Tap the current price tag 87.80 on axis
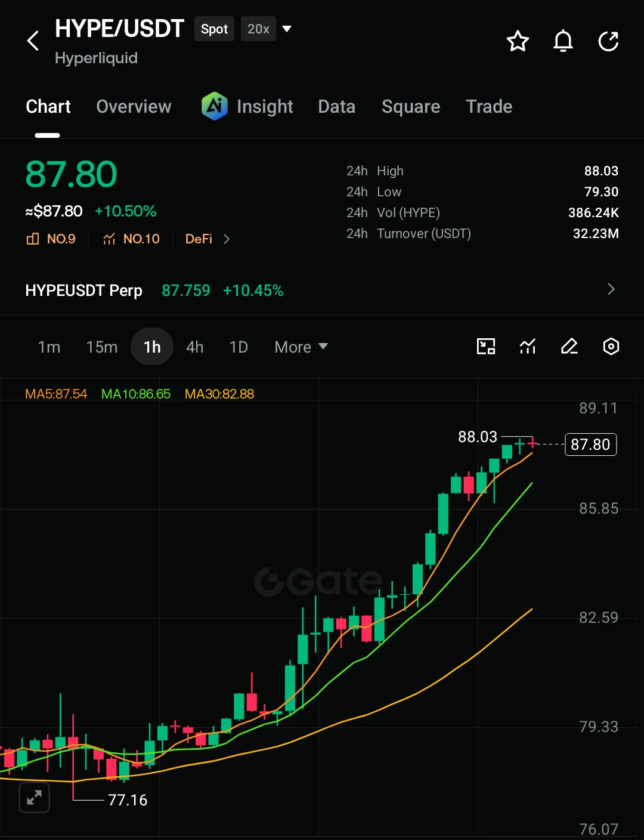The height and width of the screenshot is (840, 644). pos(590,444)
